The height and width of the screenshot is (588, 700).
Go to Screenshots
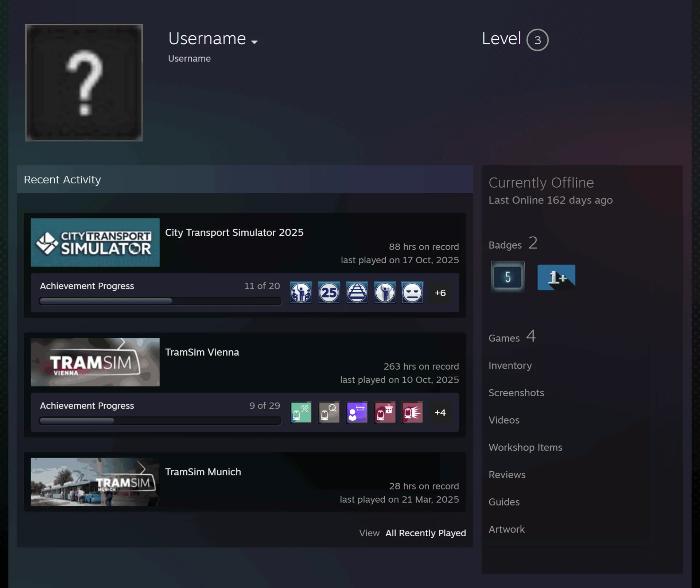[516, 393]
